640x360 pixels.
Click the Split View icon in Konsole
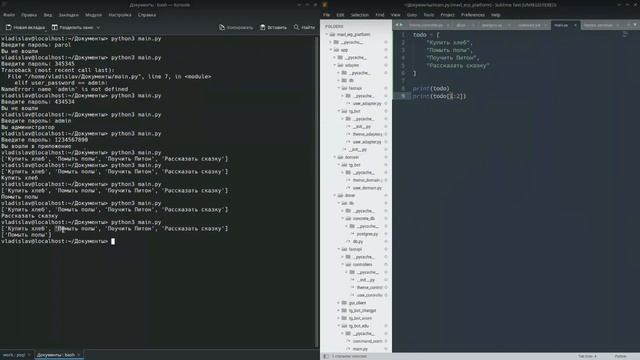click(55, 27)
